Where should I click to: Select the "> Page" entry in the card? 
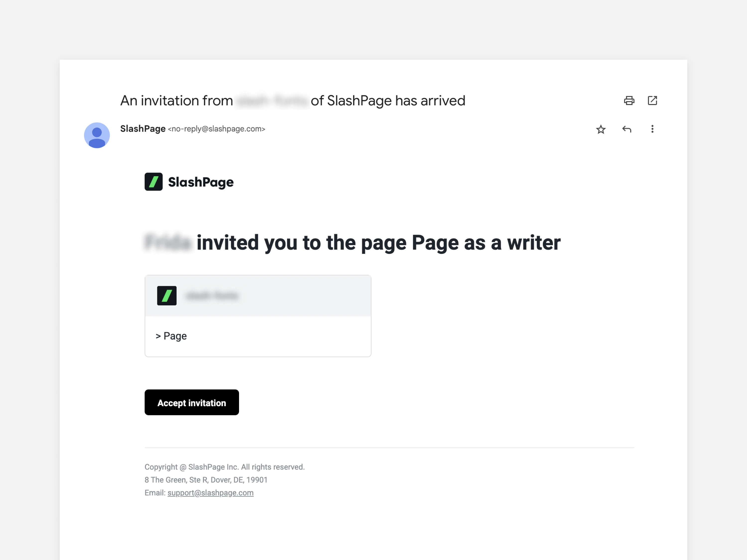point(172,336)
